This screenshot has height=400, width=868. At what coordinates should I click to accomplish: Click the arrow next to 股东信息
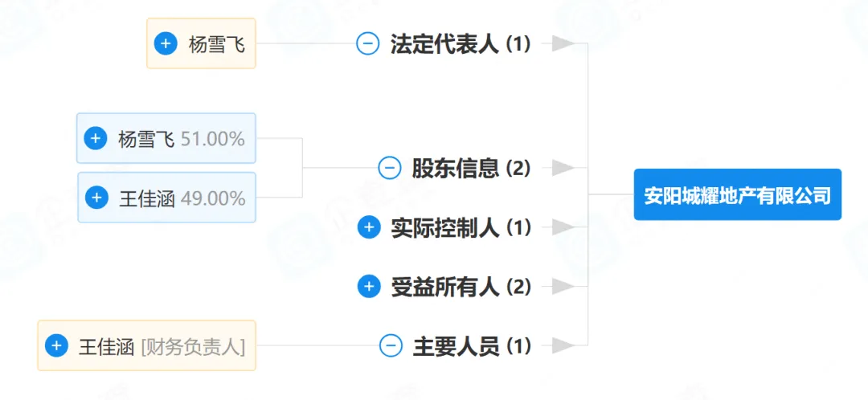pyautogui.click(x=563, y=168)
